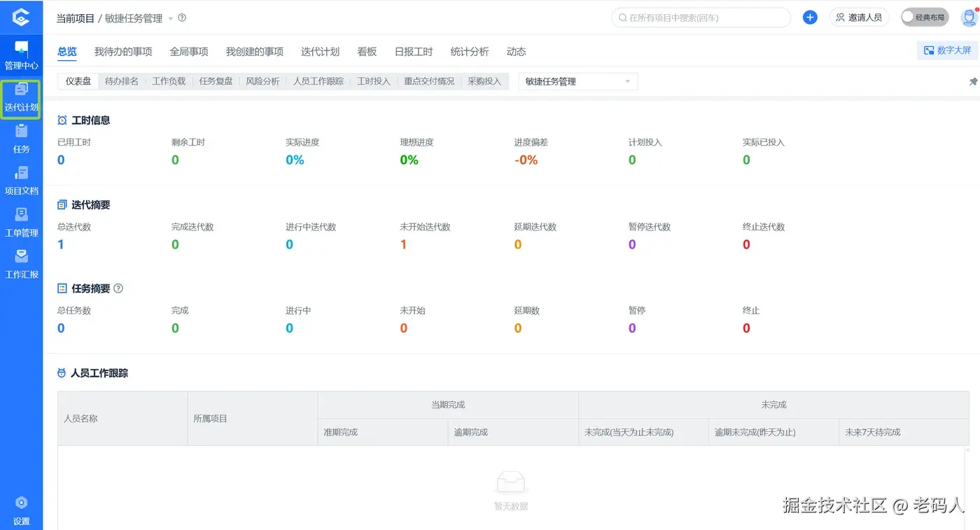Select the 仪表盘 sub-tab
The image size is (980, 530).
point(78,81)
